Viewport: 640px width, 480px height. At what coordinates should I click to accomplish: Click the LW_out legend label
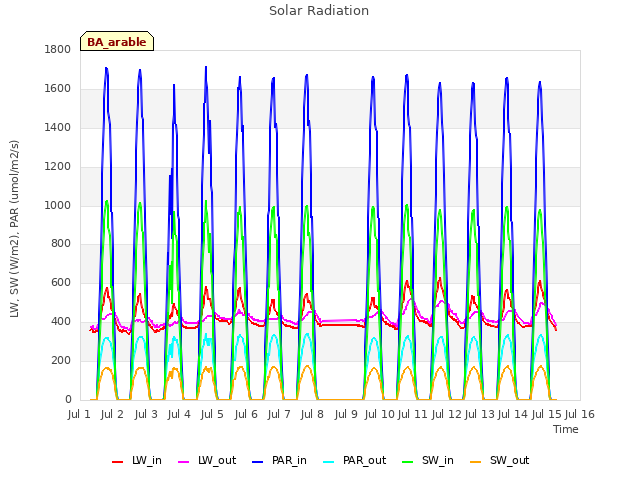pos(217,460)
